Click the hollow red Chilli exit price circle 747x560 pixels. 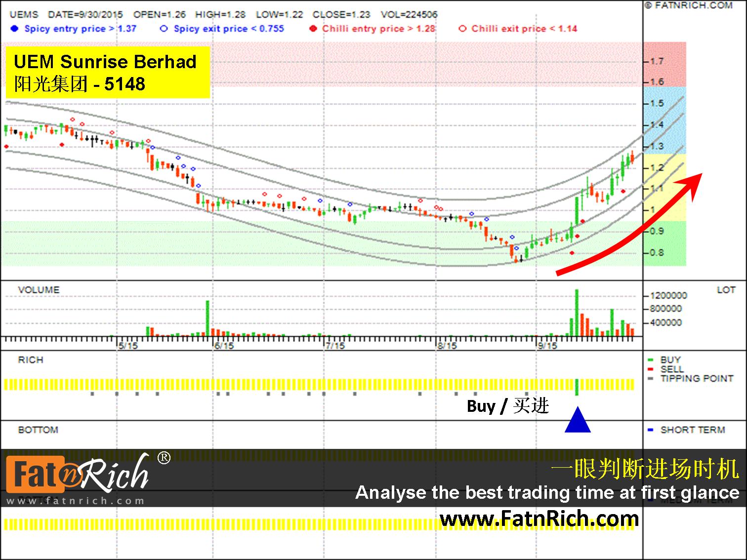462,29
